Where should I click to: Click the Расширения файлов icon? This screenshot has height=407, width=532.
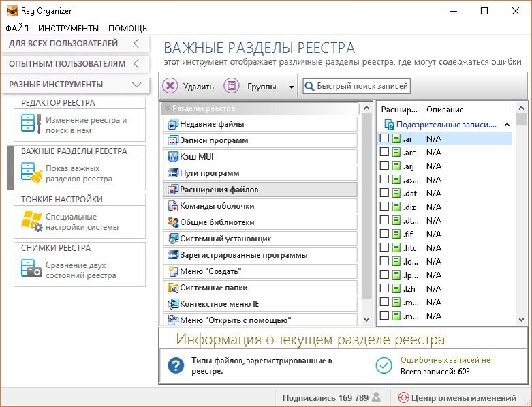click(173, 190)
